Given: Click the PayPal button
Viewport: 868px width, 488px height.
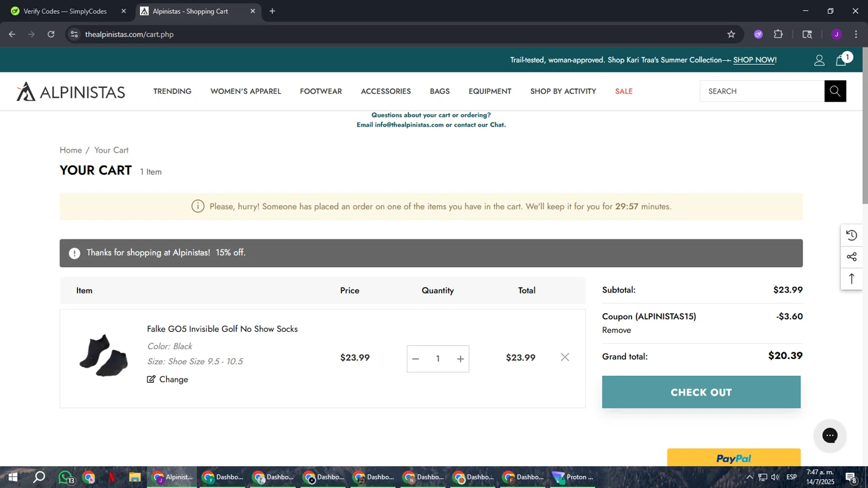Looking at the screenshot, I should click(734, 457).
